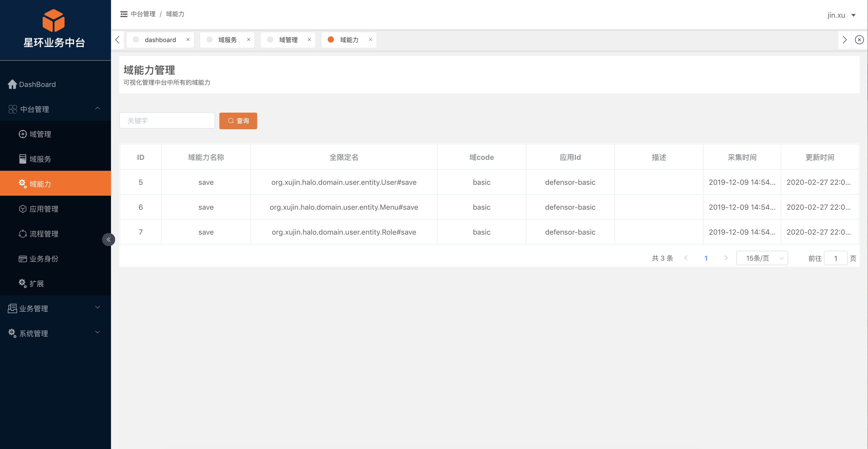Focus the 关键字 search field
Image resolution: width=868 pixels, height=449 pixels.
click(x=167, y=120)
